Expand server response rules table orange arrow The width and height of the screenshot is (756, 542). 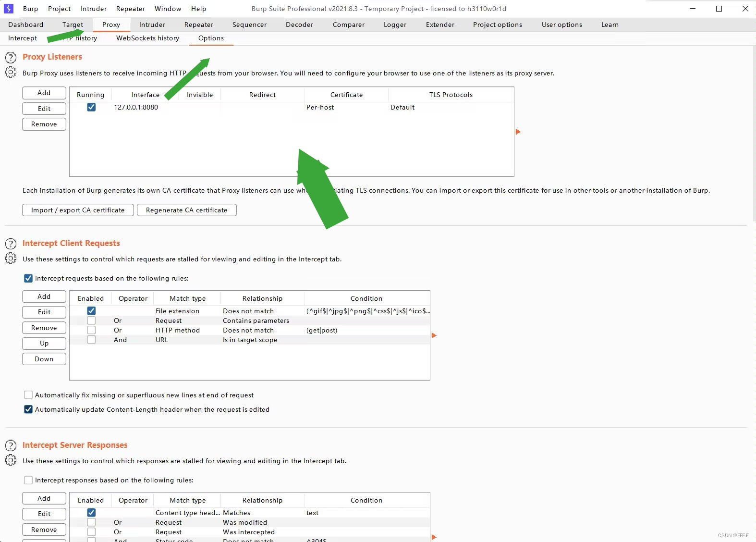[x=434, y=537]
